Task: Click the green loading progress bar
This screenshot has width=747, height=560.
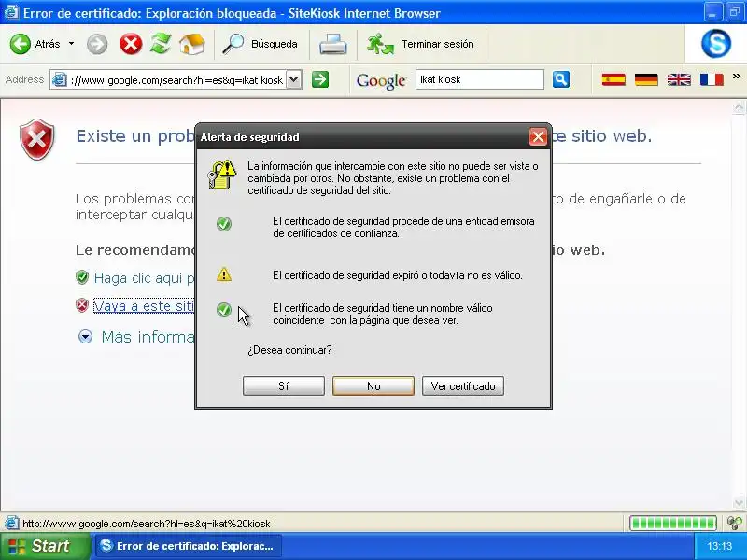Action: [x=672, y=524]
